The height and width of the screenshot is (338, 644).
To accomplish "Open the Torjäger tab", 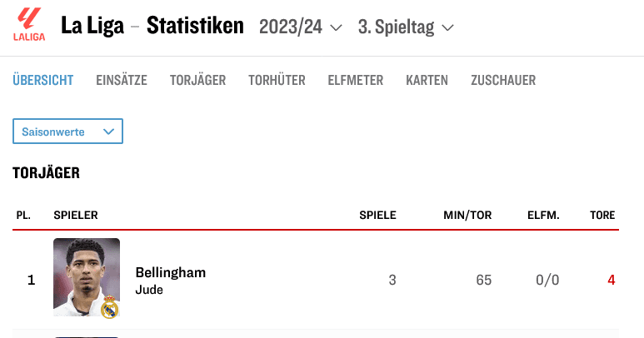I will click(x=197, y=80).
